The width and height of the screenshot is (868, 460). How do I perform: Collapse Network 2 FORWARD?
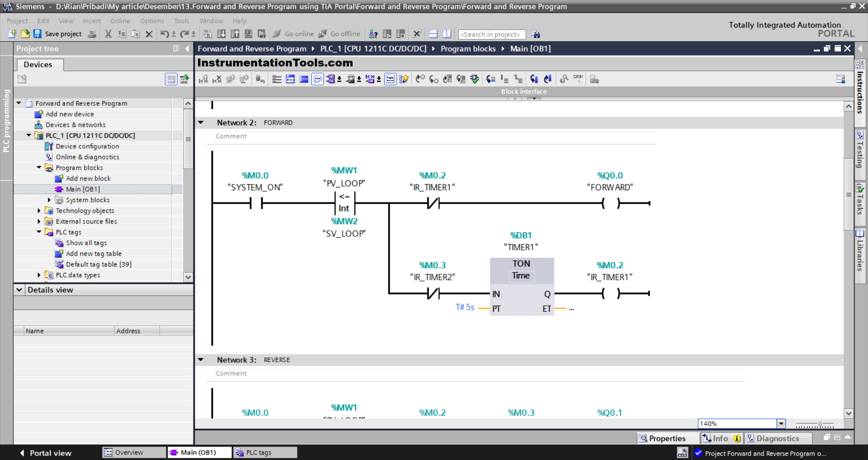tap(201, 122)
